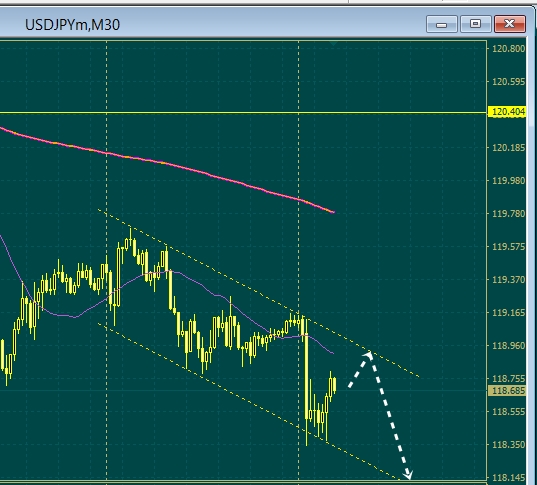The width and height of the screenshot is (537, 485).
Task: Close the USDJPYm,M30 chart window
Action: click(510, 24)
